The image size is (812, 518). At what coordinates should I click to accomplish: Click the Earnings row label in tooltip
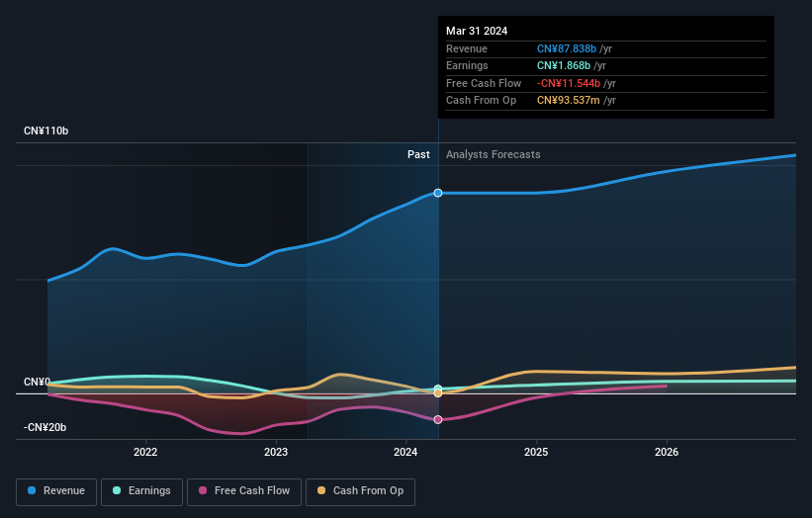pos(467,65)
